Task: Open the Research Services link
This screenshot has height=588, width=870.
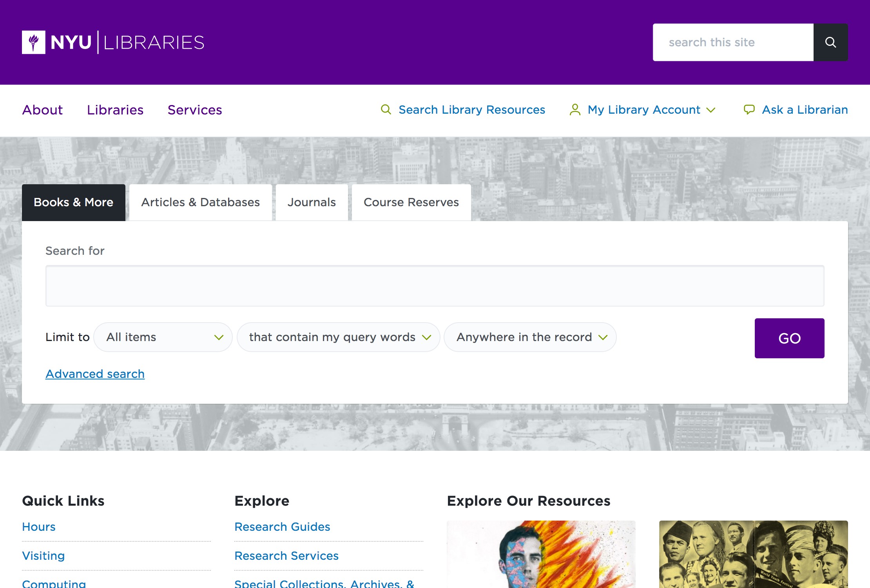Action: tap(286, 556)
